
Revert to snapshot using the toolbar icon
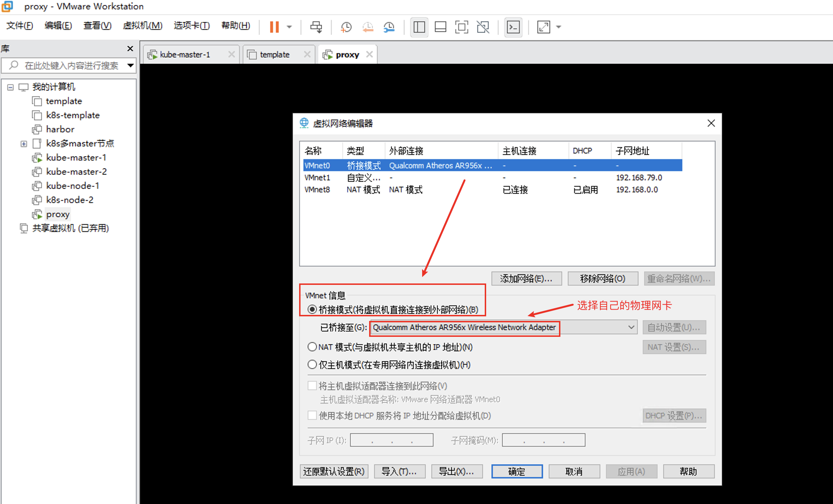coord(368,27)
